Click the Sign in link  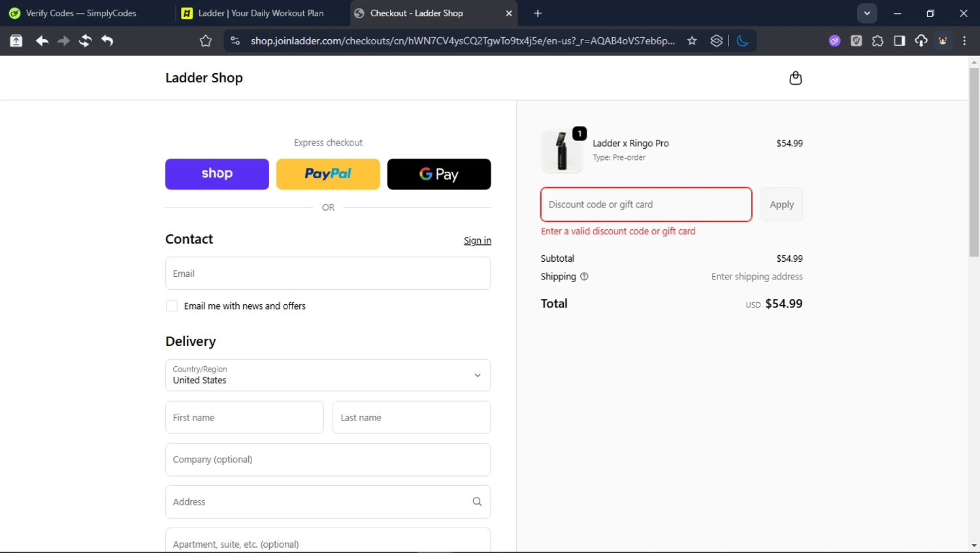(x=478, y=241)
